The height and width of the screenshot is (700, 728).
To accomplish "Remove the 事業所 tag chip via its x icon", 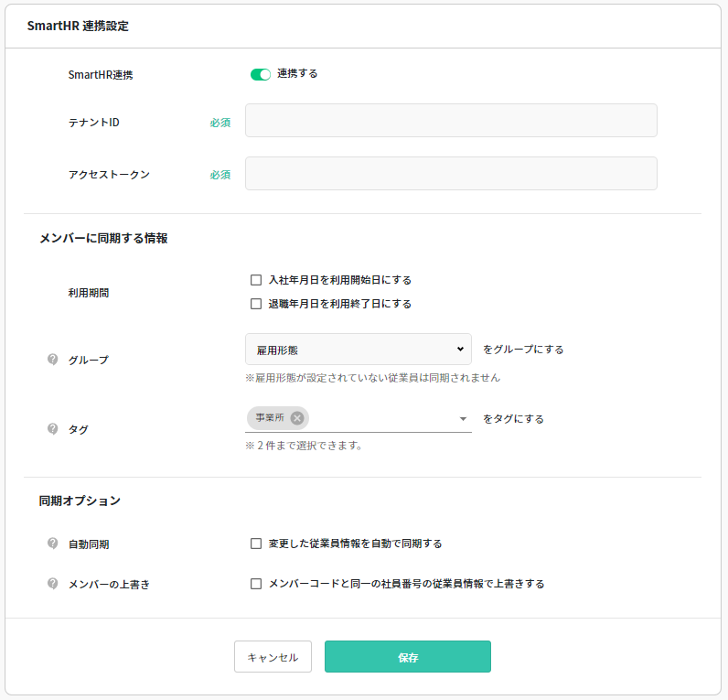I will [297, 418].
